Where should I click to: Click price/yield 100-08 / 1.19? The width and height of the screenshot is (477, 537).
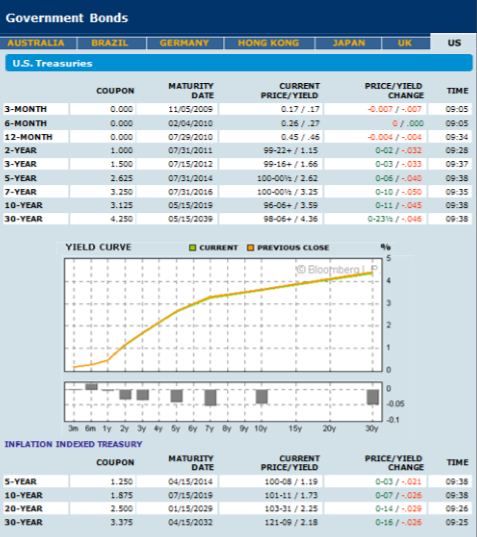[x=291, y=482]
